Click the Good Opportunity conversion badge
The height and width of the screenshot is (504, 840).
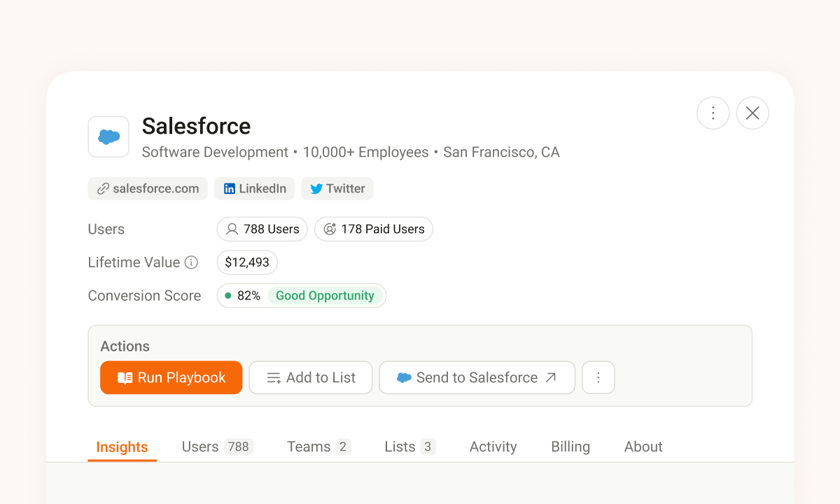tap(325, 295)
